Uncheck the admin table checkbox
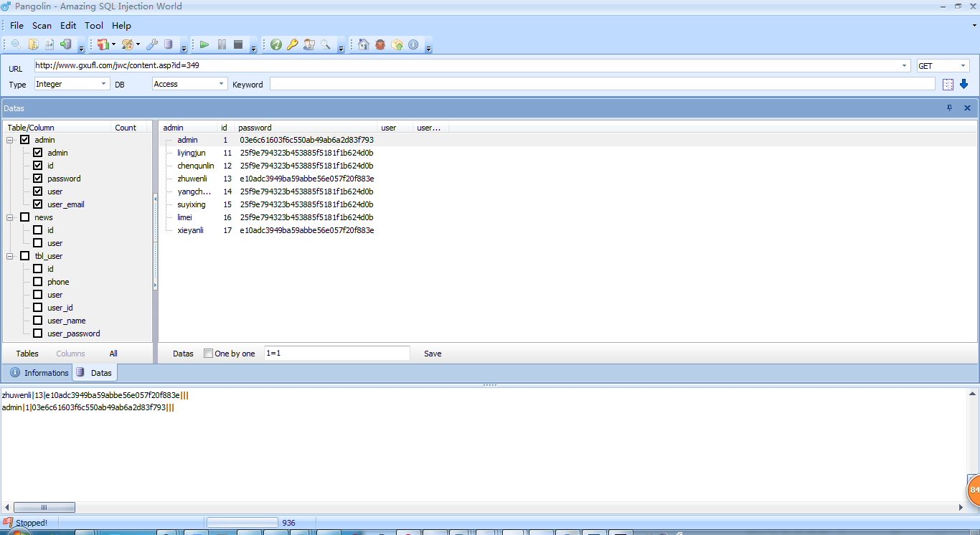Viewport: 980px width, 535px height. (25, 140)
